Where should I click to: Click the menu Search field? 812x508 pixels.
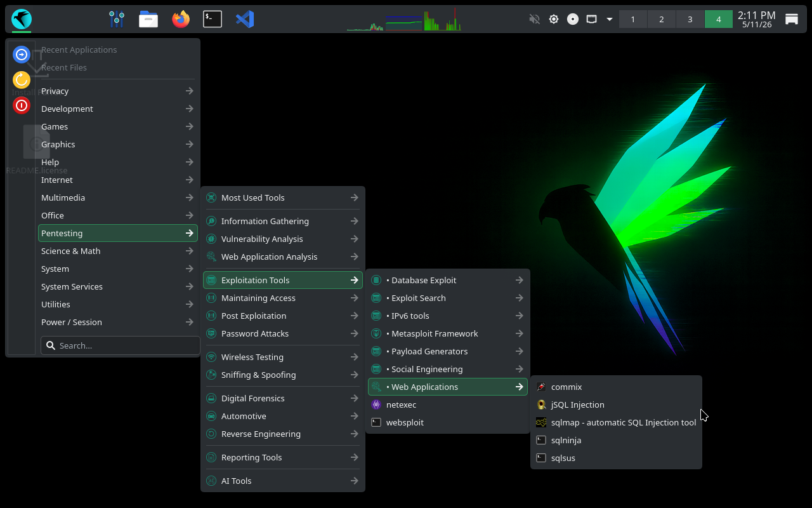click(121, 345)
